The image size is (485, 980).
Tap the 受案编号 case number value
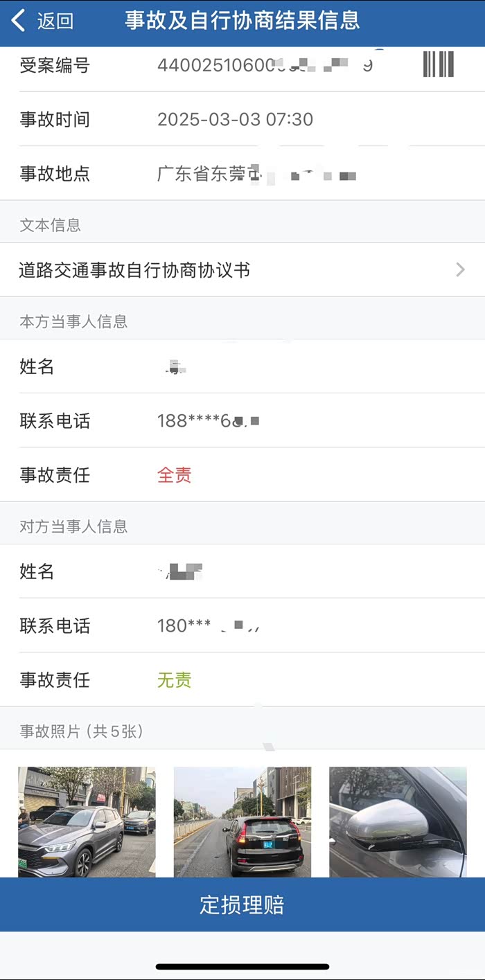(265, 66)
